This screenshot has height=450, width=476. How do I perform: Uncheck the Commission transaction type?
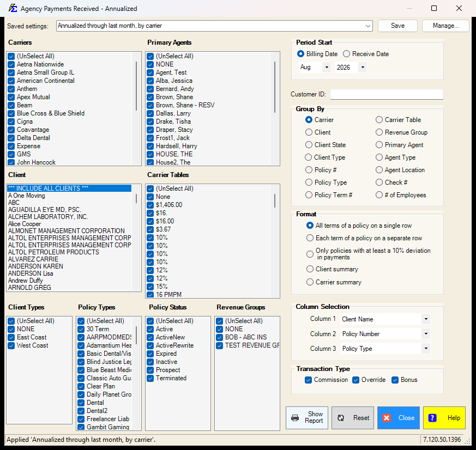[308, 380]
